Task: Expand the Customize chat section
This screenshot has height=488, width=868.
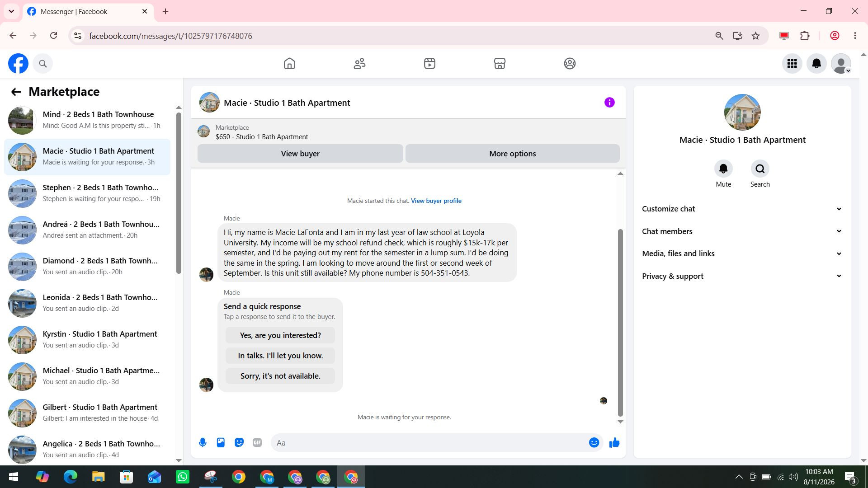Action: pos(742,209)
